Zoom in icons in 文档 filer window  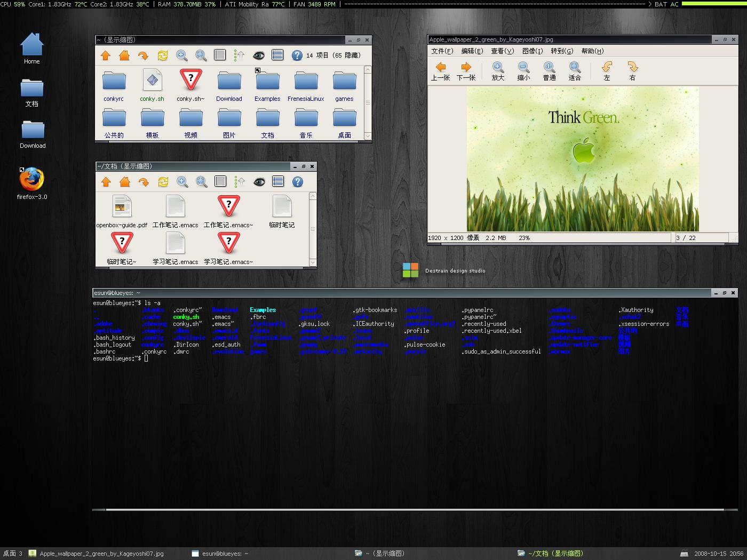coord(182,182)
